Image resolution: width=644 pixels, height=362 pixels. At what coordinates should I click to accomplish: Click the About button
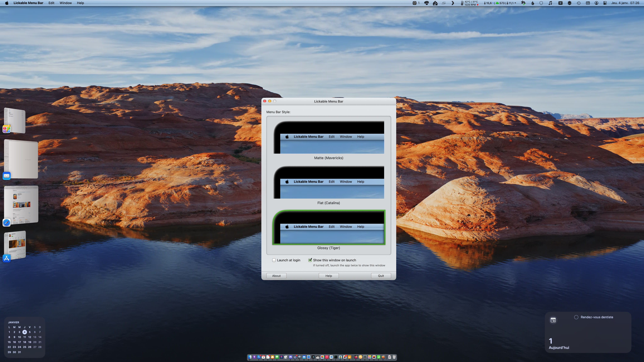click(x=276, y=276)
